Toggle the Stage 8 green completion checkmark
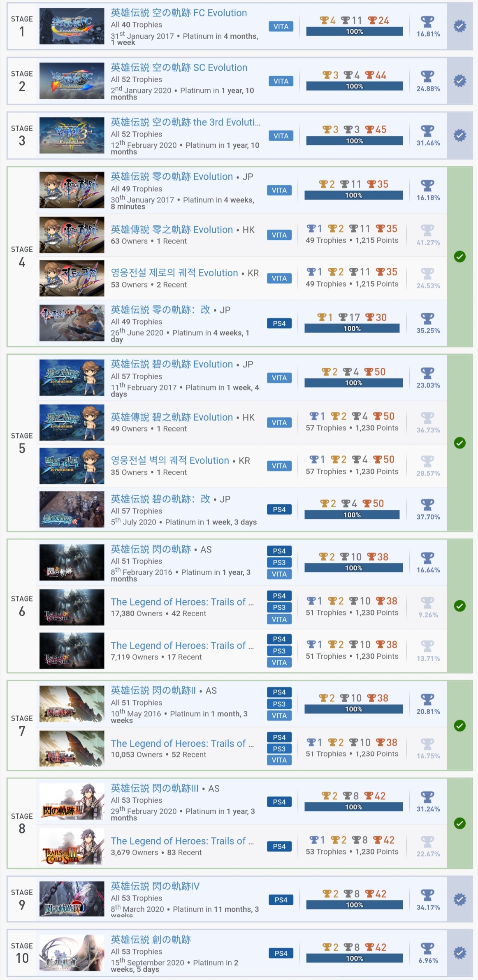This screenshot has height=980, width=478. (x=459, y=823)
